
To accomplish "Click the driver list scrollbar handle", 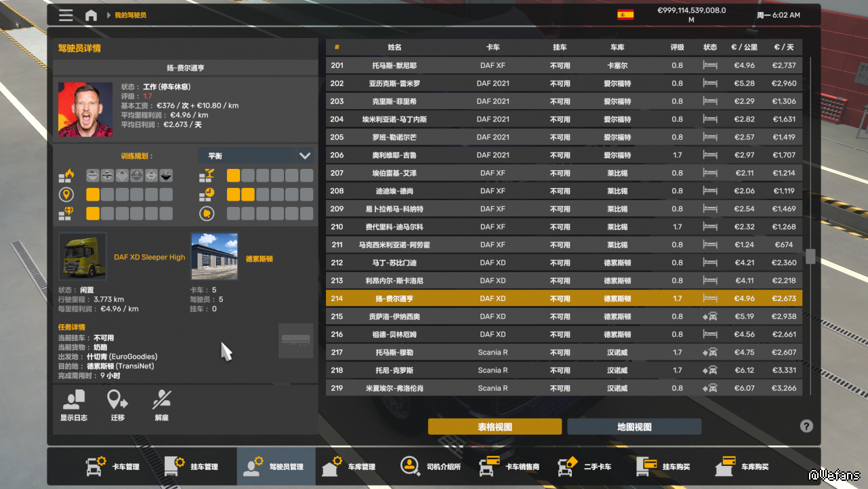I will tap(810, 256).
